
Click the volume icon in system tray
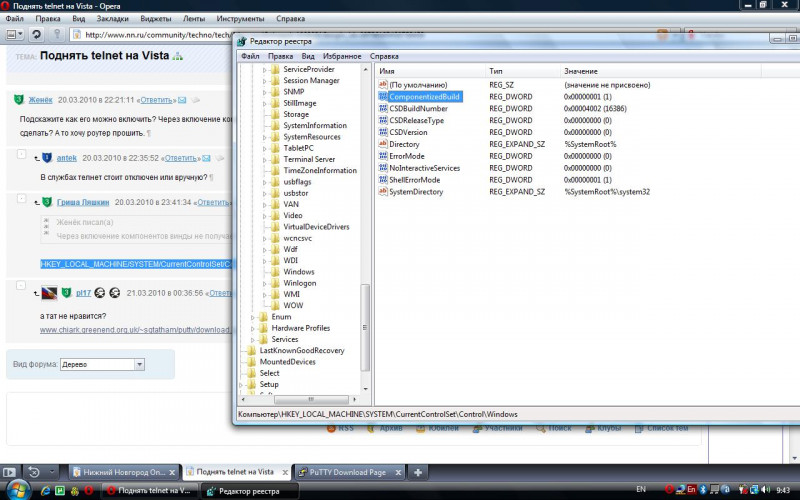(766, 490)
